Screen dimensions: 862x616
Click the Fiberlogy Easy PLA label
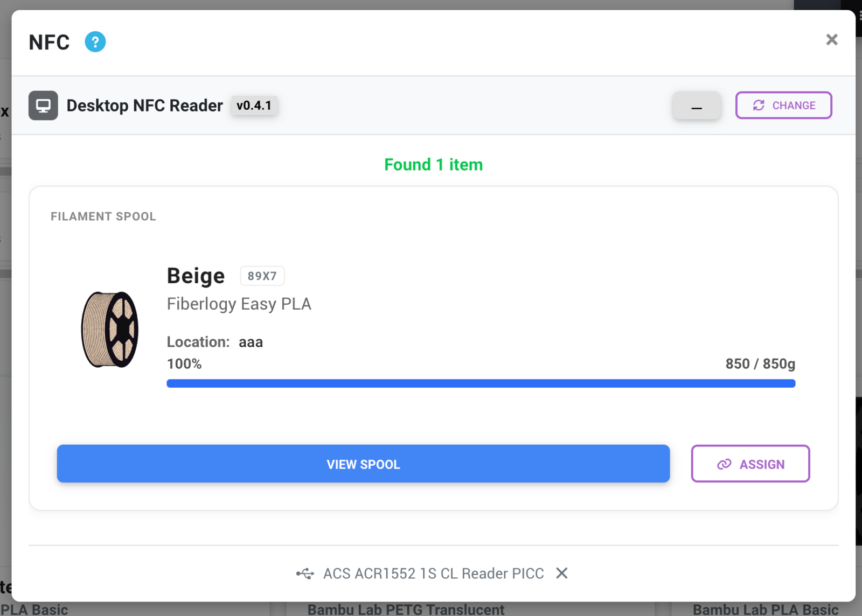pos(239,304)
